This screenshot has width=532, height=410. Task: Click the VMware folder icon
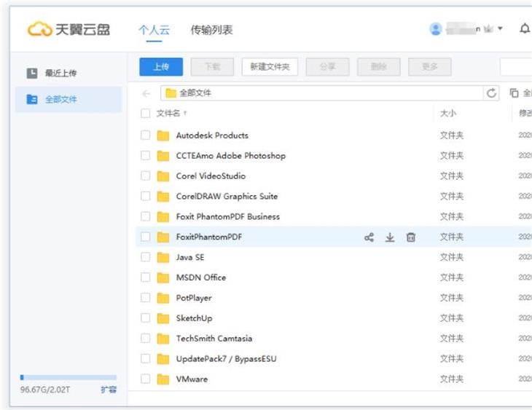coord(163,379)
